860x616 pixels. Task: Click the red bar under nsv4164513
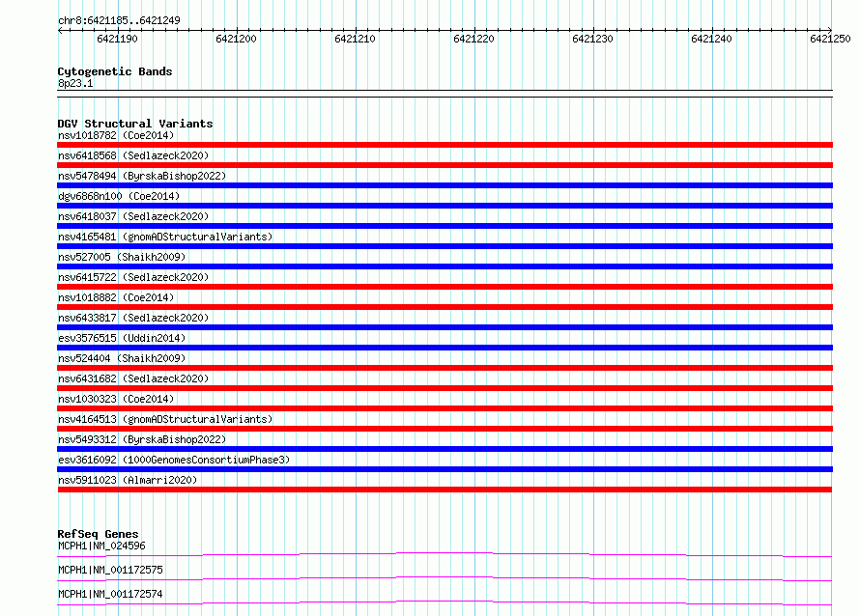pos(444,429)
